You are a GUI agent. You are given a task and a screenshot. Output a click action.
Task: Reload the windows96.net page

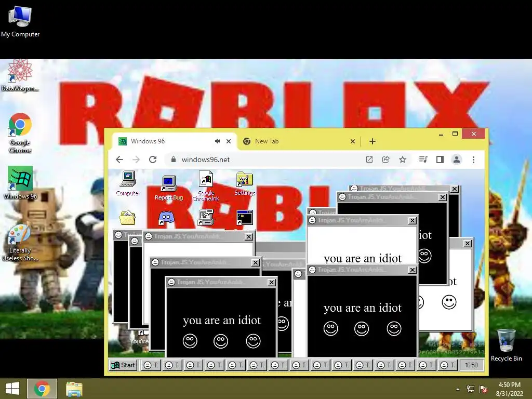click(153, 159)
